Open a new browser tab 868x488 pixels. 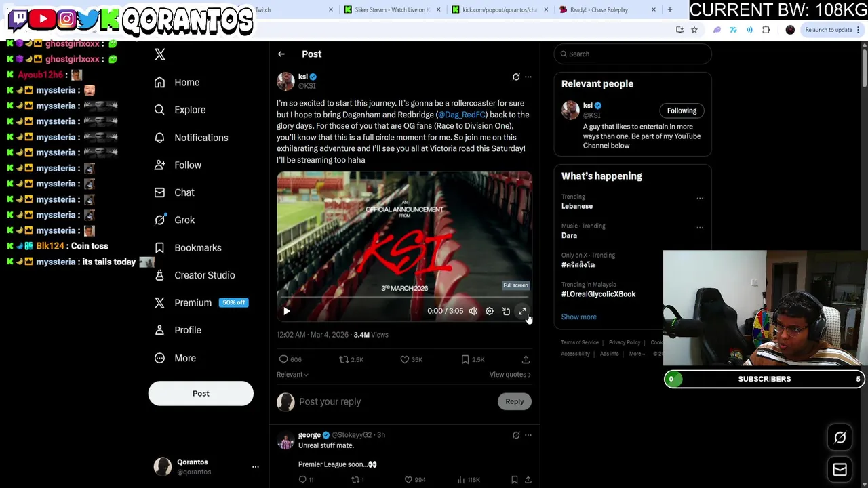pyautogui.click(x=670, y=9)
